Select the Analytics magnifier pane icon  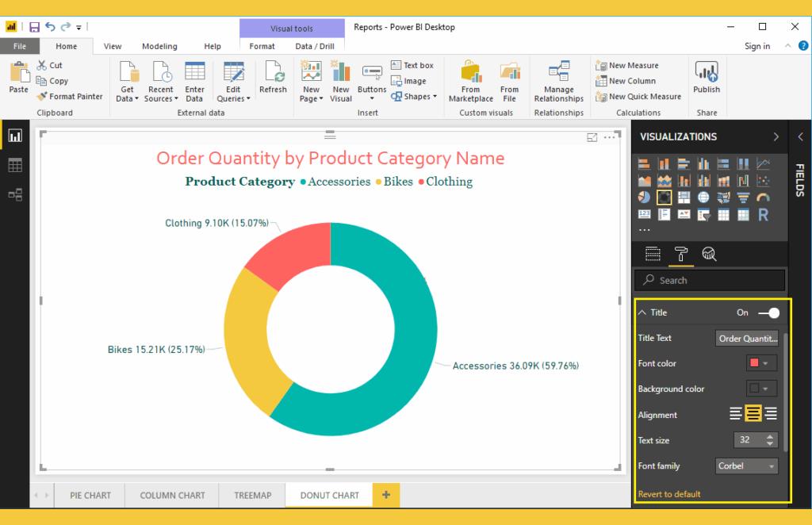709,254
